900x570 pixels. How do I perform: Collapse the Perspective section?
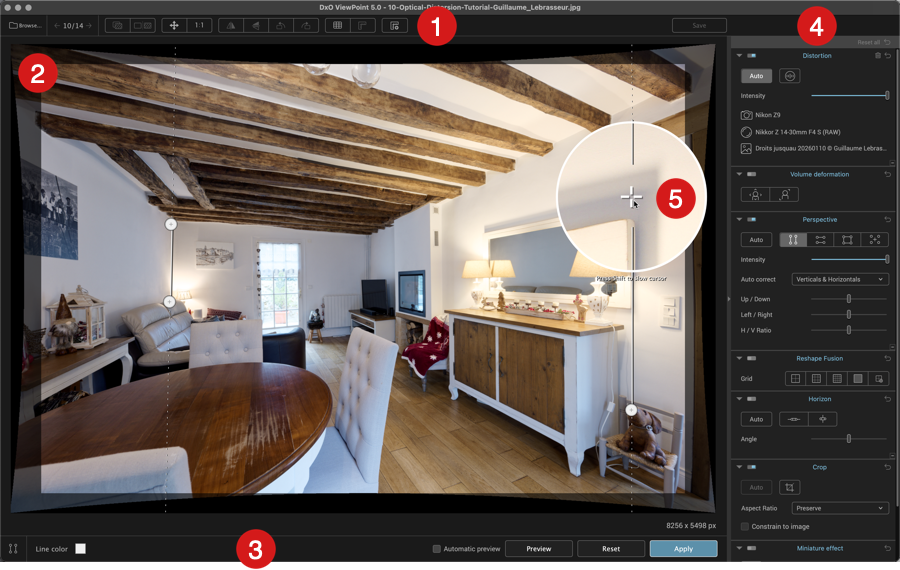(739, 219)
